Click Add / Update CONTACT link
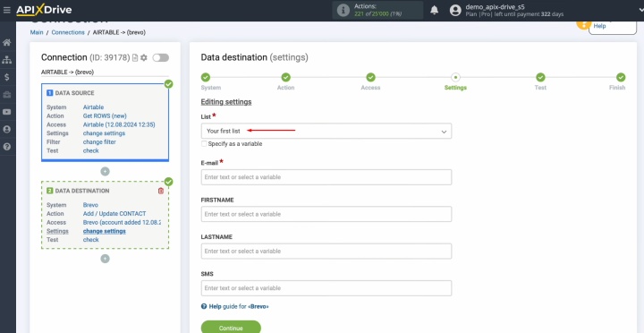The height and width of the screenshot is (333, 644). click(114, 214)
